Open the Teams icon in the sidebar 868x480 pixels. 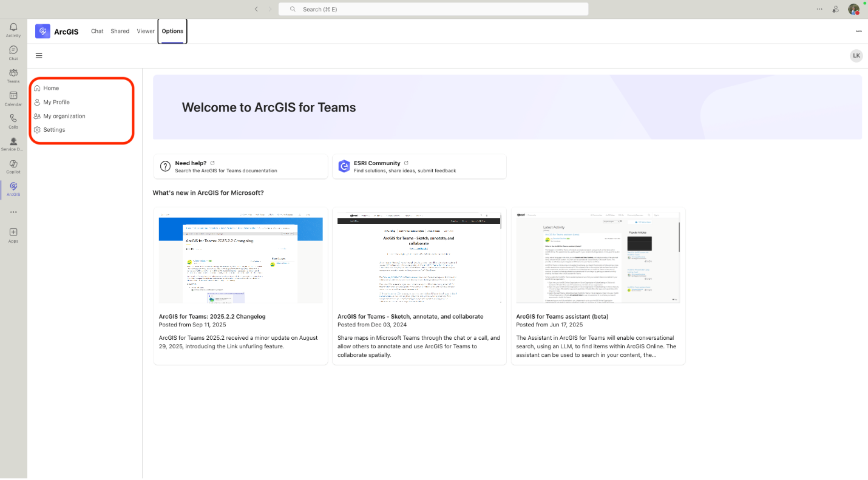coord(13,74)
